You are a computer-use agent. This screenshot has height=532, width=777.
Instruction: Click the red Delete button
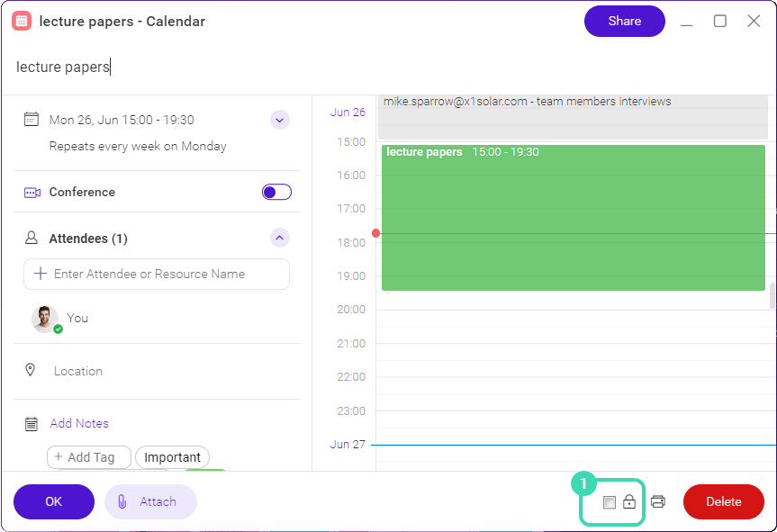point(724,501)
